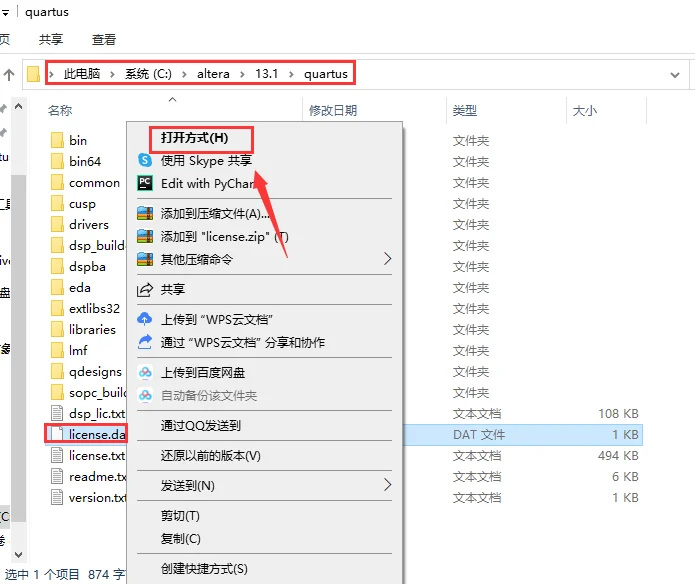Click the DAT 文件 type cell

coord(479,435)
